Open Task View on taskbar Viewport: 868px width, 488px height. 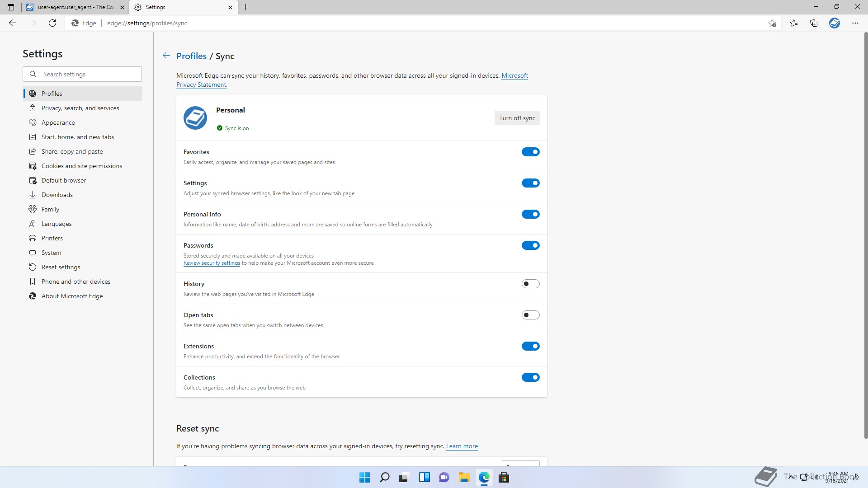click(404, 477)
